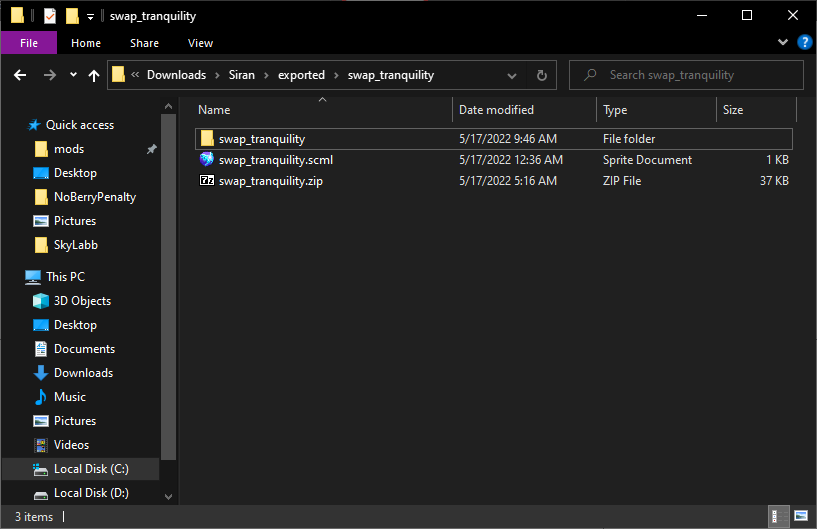Navigate to Siran in the breadcrumb path

(242, 75)
